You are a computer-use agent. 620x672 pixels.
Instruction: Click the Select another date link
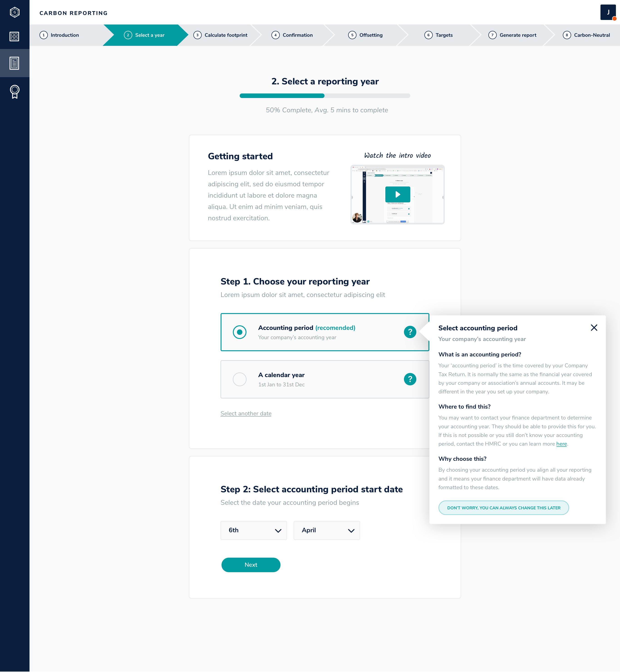click(246, 413)
